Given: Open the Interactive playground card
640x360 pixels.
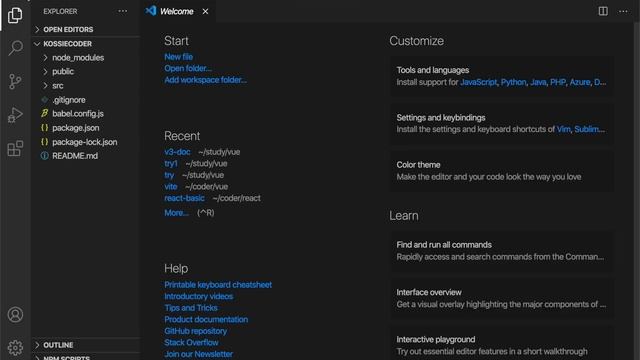Looking at the screenshot, I should click(502, 343).
